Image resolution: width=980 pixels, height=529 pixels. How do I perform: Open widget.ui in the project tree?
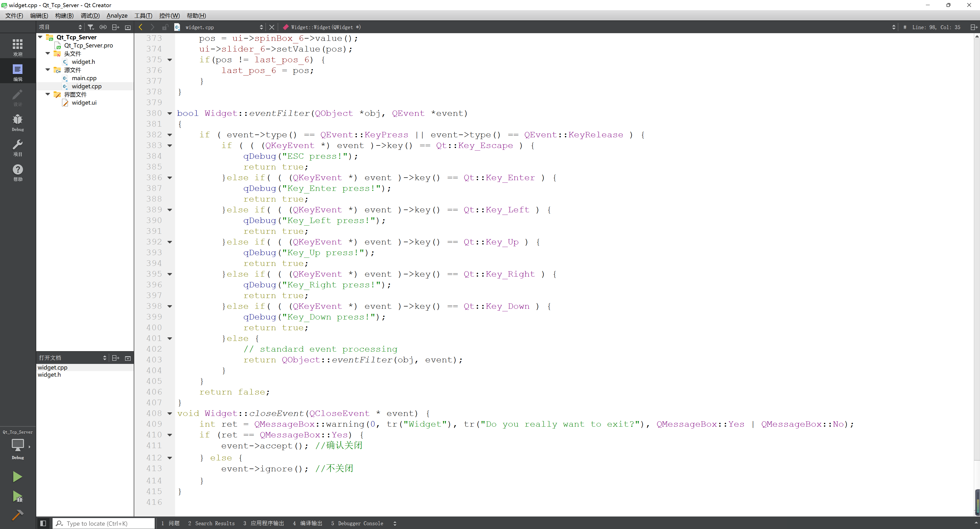click(84, 103)
